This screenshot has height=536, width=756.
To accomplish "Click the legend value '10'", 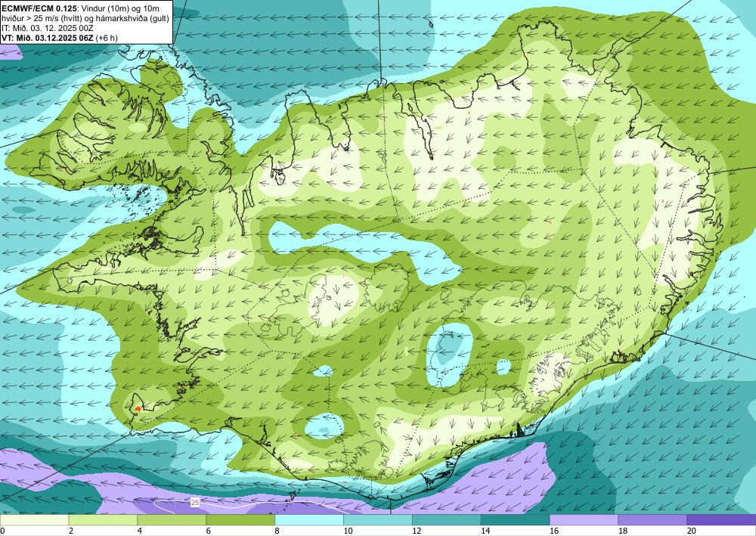I will (348, 531).
